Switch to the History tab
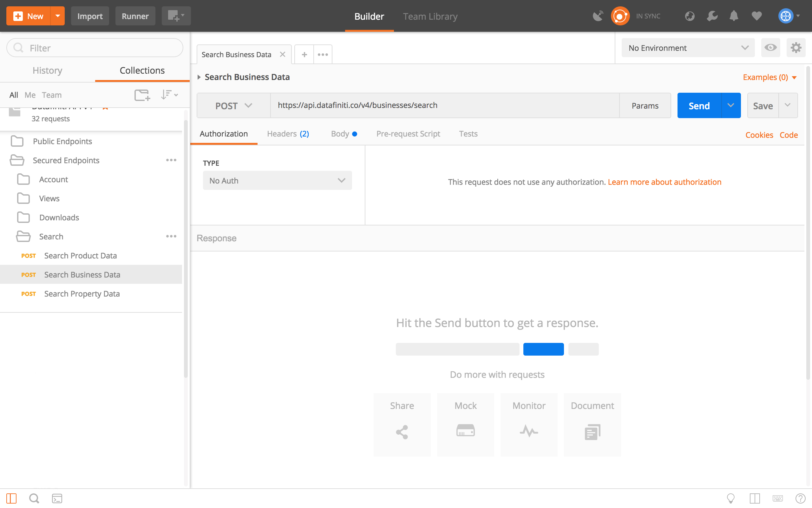Viewport: 812px width, 508px height. tap(47, 70)
